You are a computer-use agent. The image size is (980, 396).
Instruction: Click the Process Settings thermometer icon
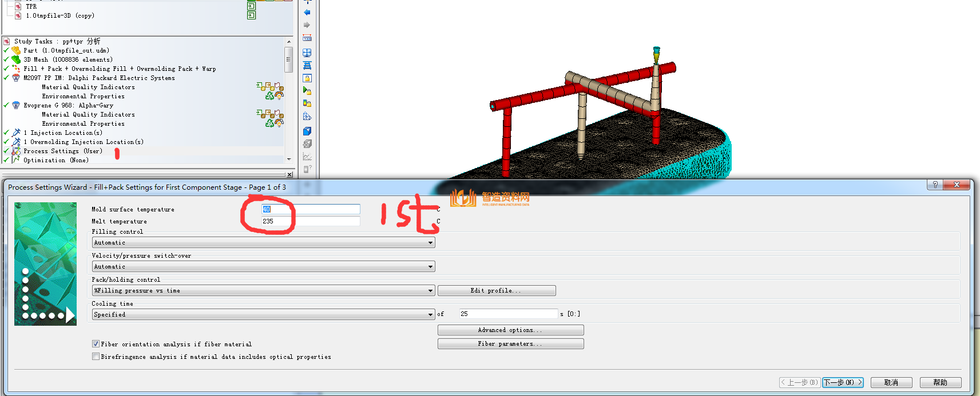16,151
